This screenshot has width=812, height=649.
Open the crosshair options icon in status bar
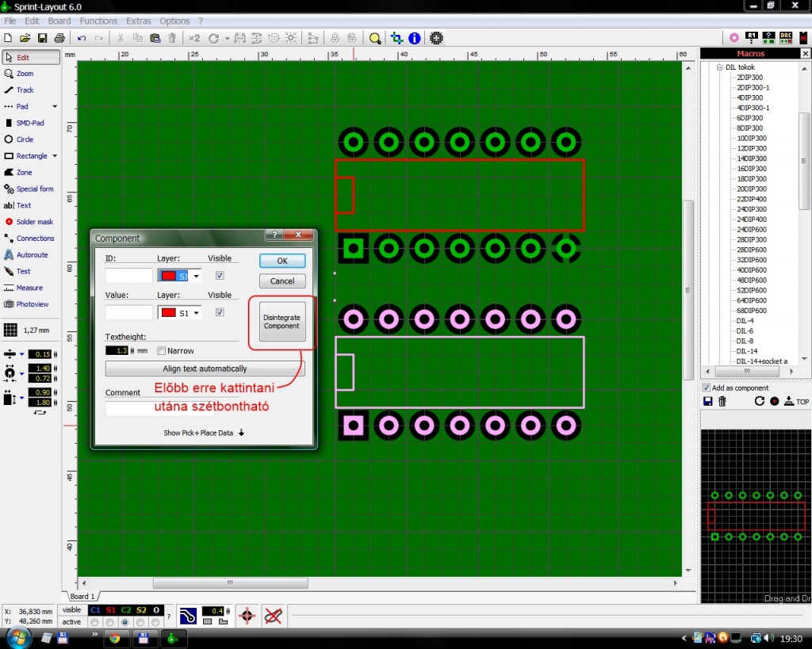[x=247, y=616]
